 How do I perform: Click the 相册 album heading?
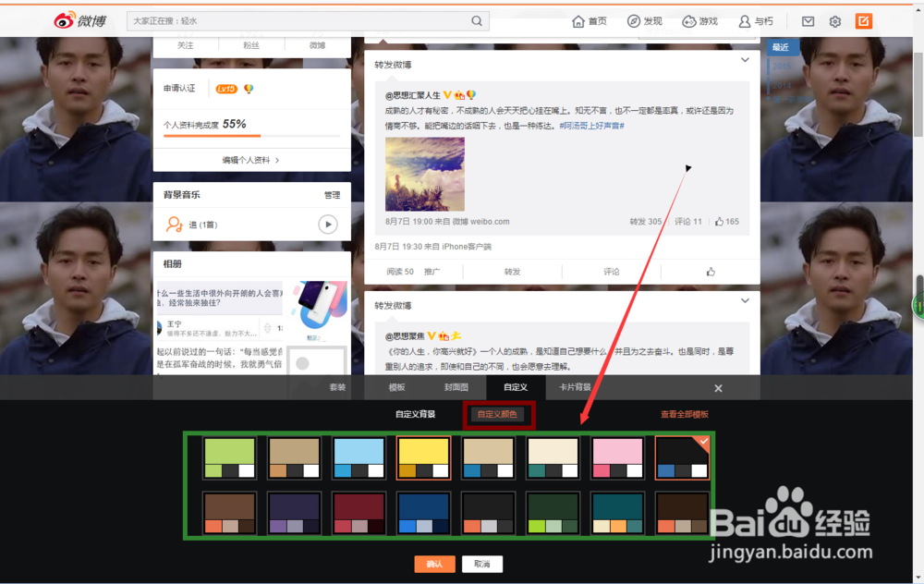pos(173,264)
